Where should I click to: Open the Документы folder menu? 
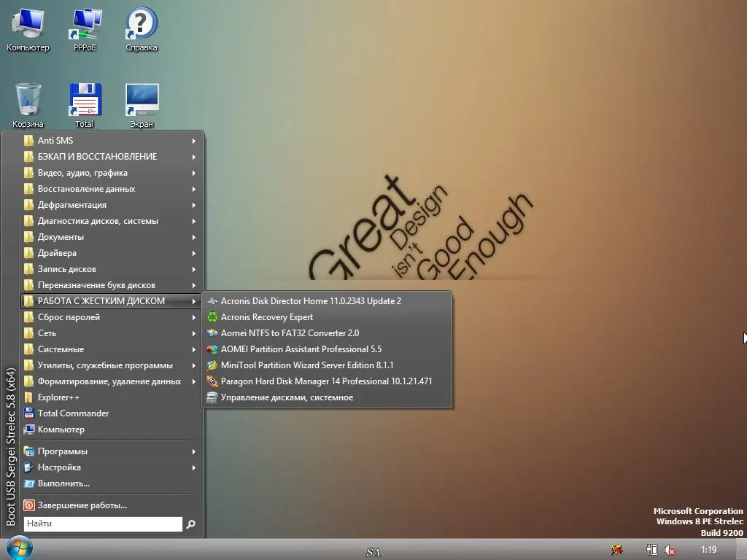[x=111, y=237]
